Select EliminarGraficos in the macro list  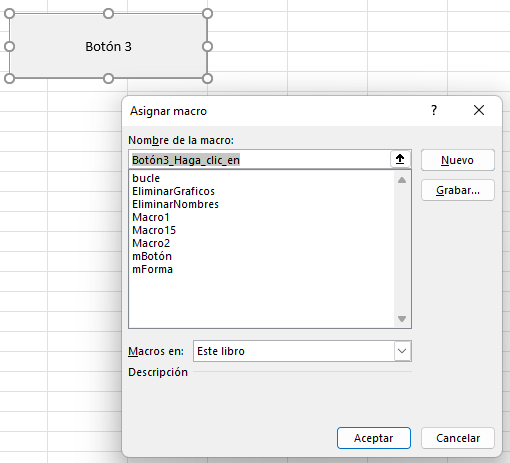173,191
